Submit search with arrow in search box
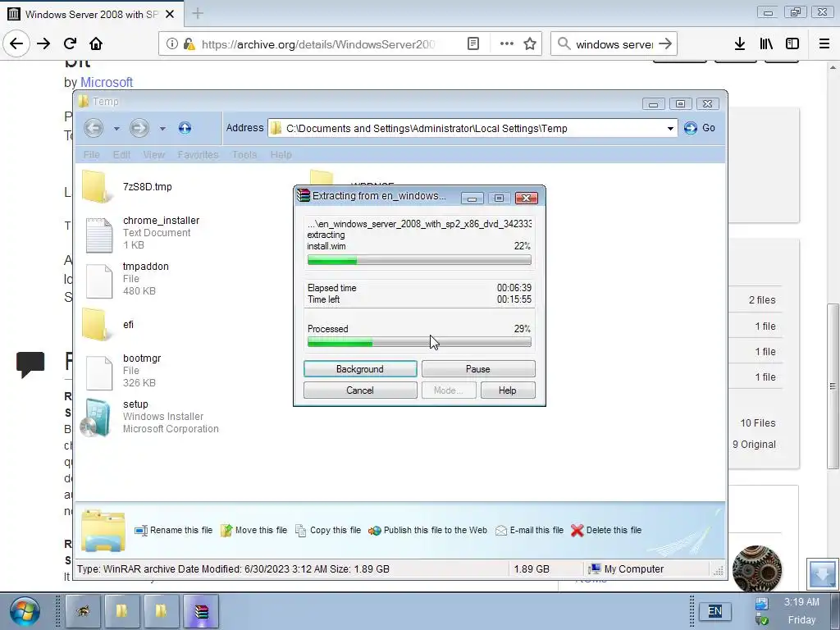Viewport: 840px width, 630px height. click(x=664, y=44)
